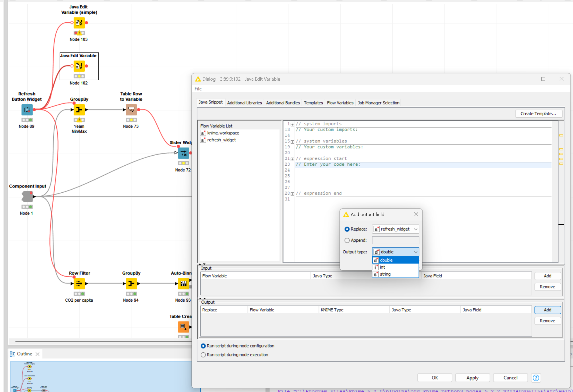Switch to the Additional Libraries tab
This screenshot has width=573, height=392.
pos(244,103)
